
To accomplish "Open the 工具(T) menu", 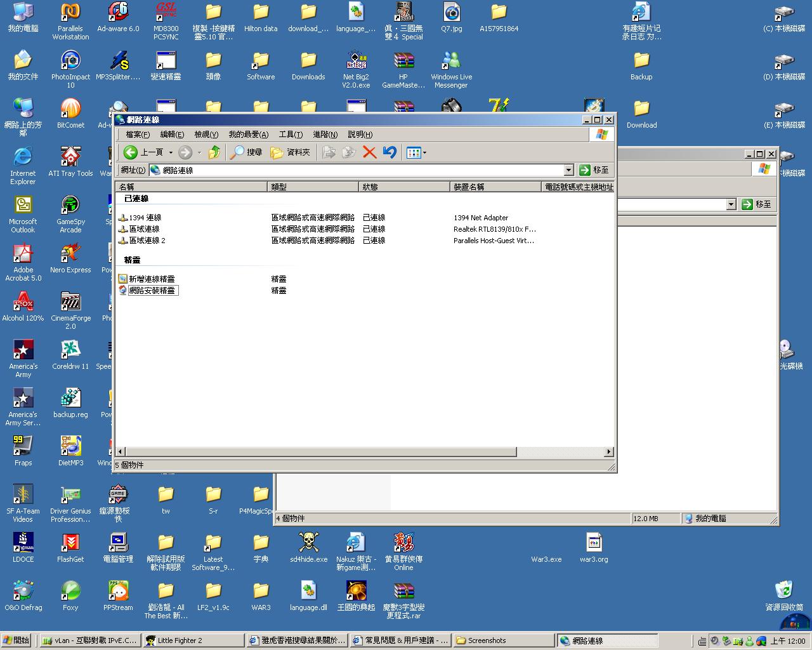I will click(x=291, y=135).
